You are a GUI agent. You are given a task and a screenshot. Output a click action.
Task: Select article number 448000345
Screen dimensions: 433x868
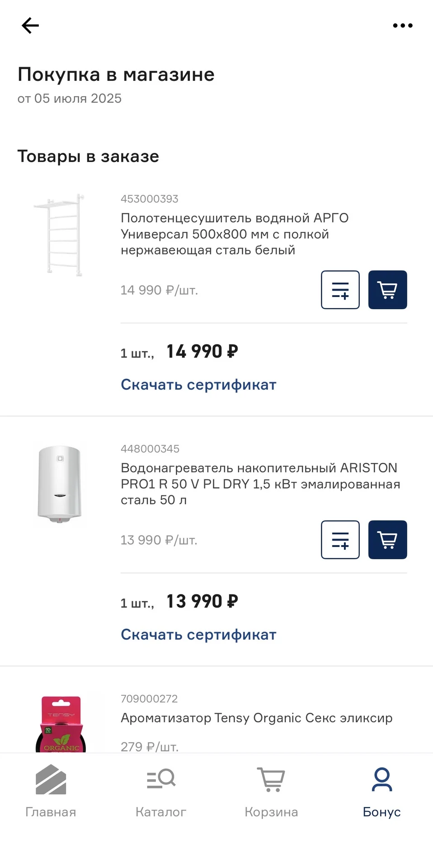tap(150, 449)
